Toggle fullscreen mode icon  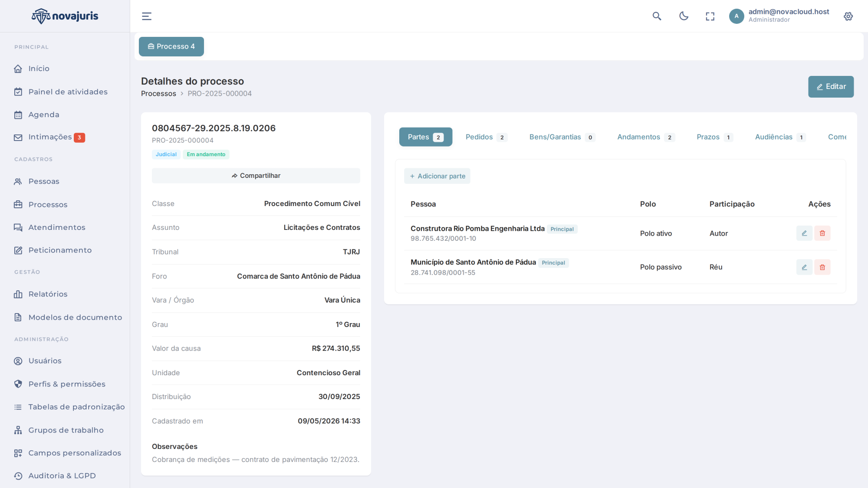tap(710, 16)
